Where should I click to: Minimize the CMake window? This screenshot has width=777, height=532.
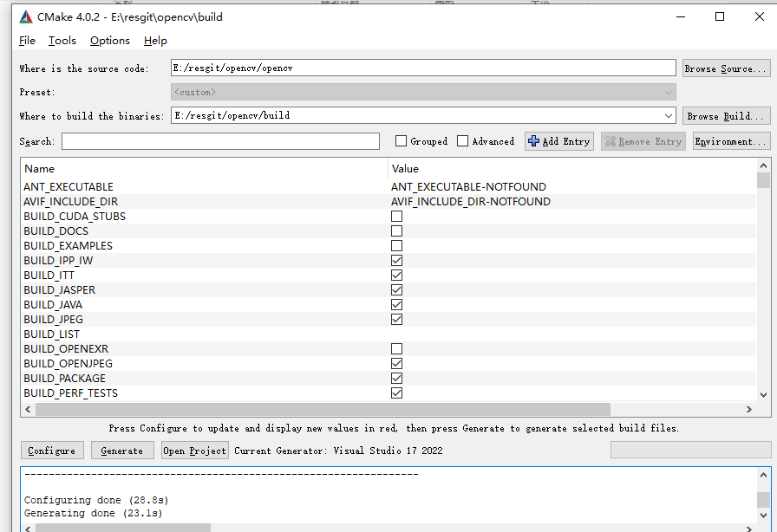681,16
